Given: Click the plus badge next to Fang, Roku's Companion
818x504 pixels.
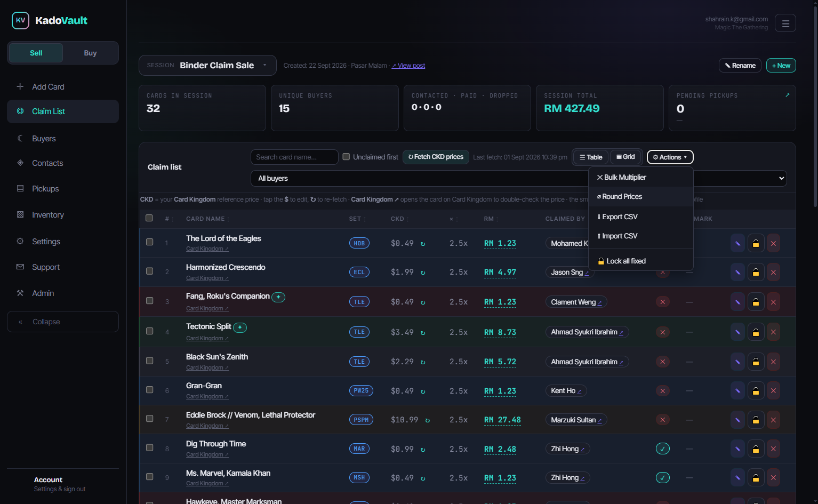Looking at the screenshot, I should (278, 297).
